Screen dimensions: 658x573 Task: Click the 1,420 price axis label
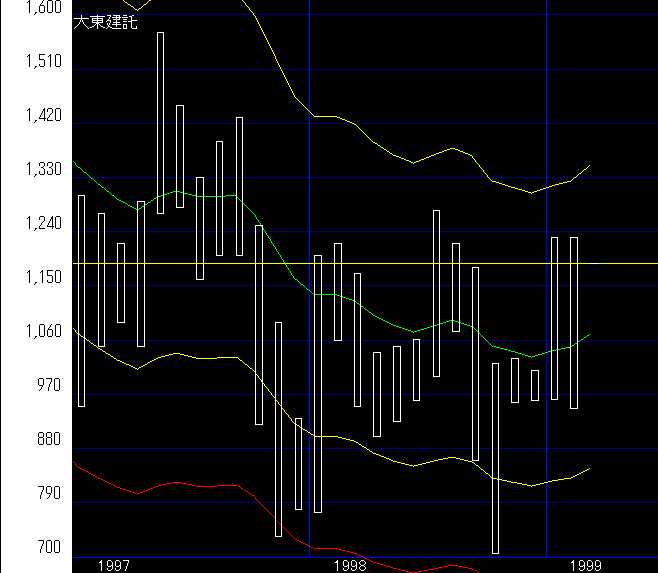pyautogui.click(x=44, y=116)
